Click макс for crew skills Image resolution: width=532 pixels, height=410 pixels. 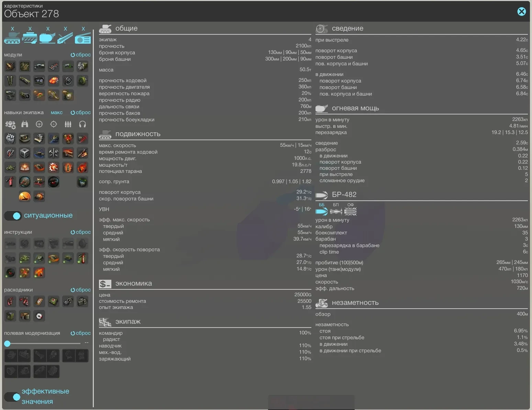click(x=57, y=112)
